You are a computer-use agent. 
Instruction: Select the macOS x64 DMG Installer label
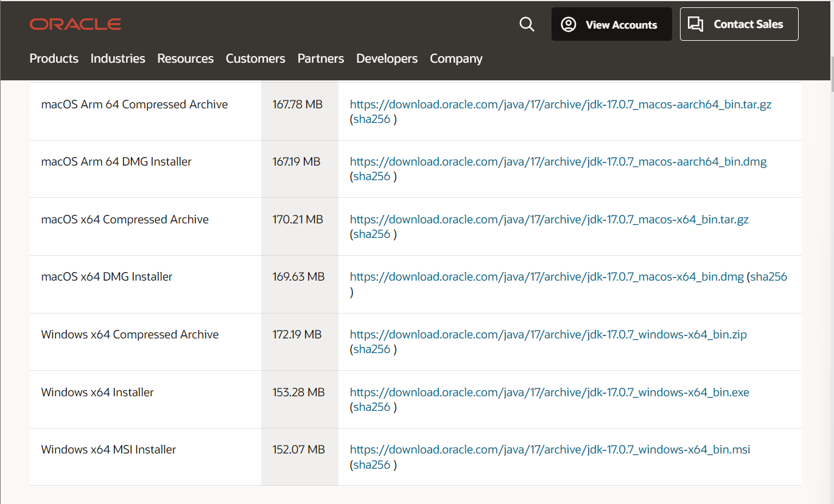[x=107, y=277]
